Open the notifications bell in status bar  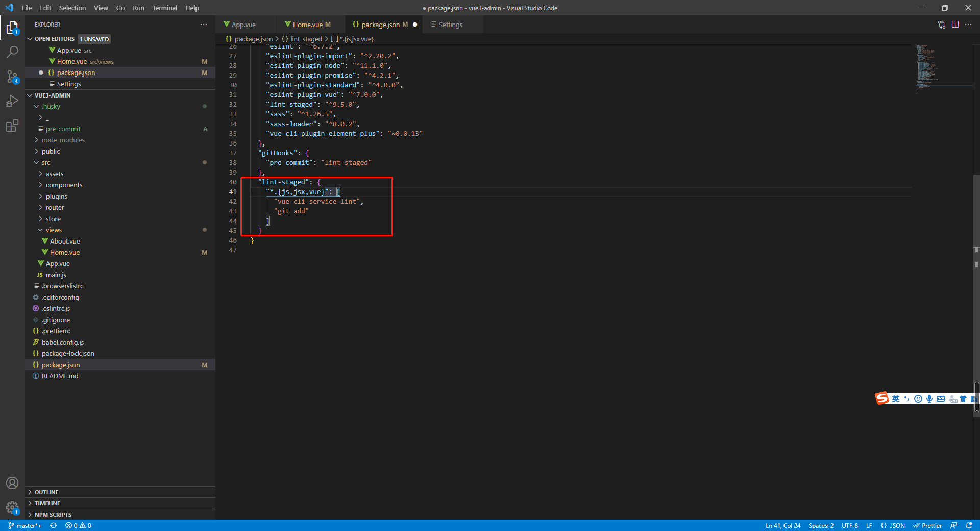click(969, 525)
